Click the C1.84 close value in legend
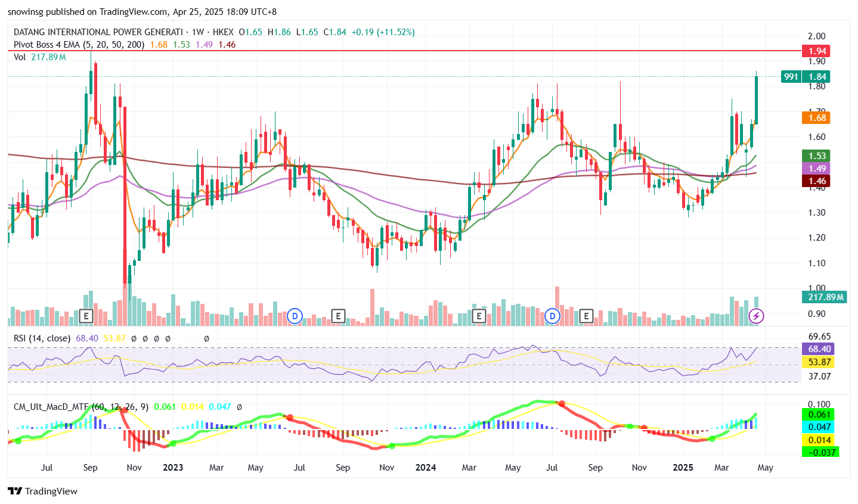858x504 pixels. tap(334, 32)
